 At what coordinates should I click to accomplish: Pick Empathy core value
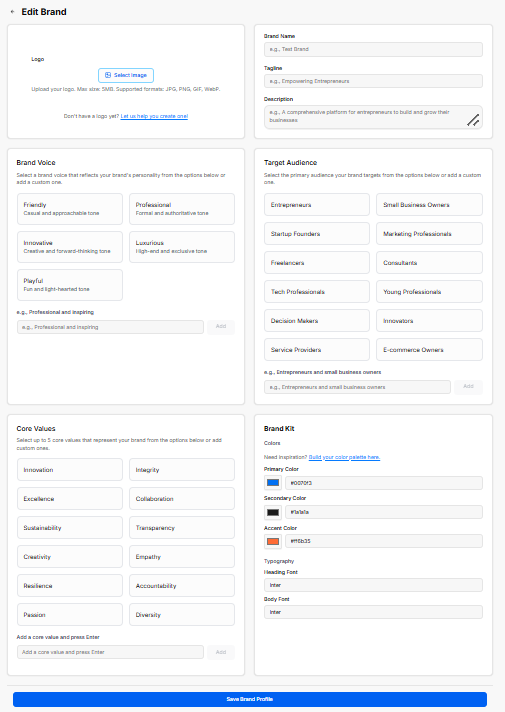[182, 557]
